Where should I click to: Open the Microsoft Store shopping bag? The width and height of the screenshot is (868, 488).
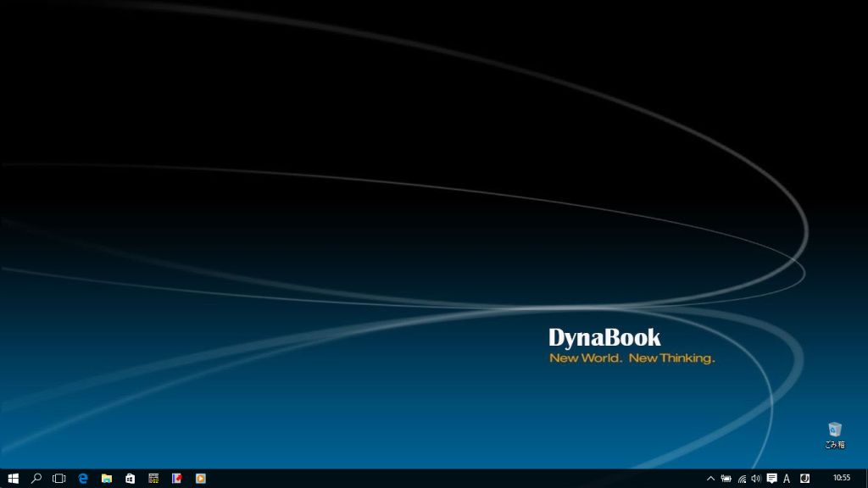click(130, 478)
